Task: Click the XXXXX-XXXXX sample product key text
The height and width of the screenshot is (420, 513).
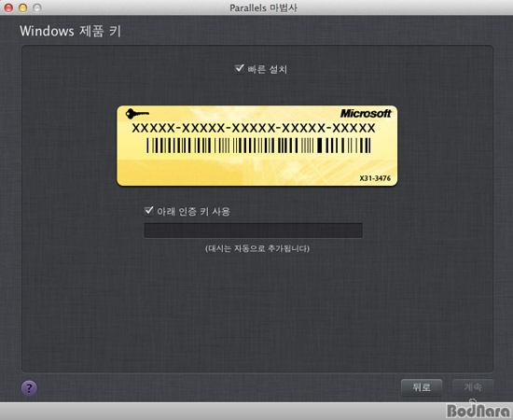Action: [x=254, y=128]
